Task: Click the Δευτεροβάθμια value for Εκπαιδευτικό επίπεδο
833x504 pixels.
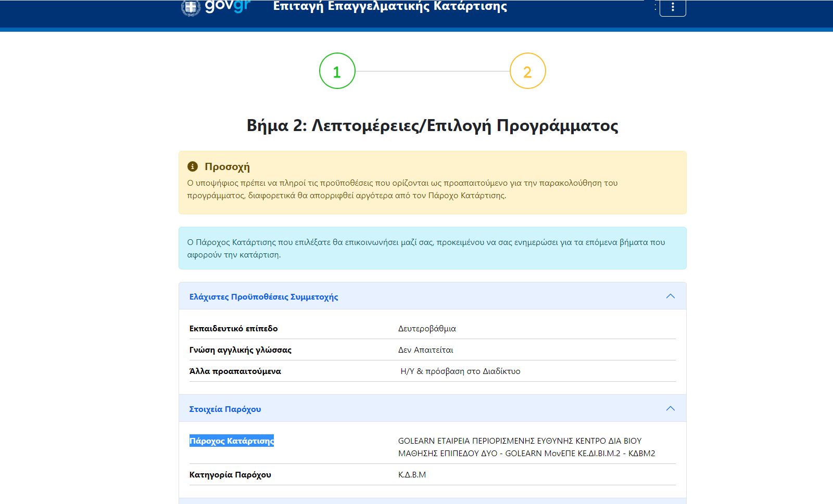Action: [x=426, y=328]
